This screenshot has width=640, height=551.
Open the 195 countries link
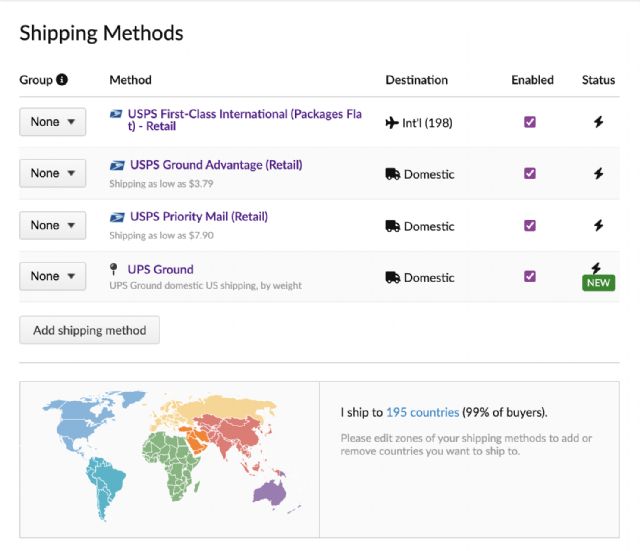422,412
